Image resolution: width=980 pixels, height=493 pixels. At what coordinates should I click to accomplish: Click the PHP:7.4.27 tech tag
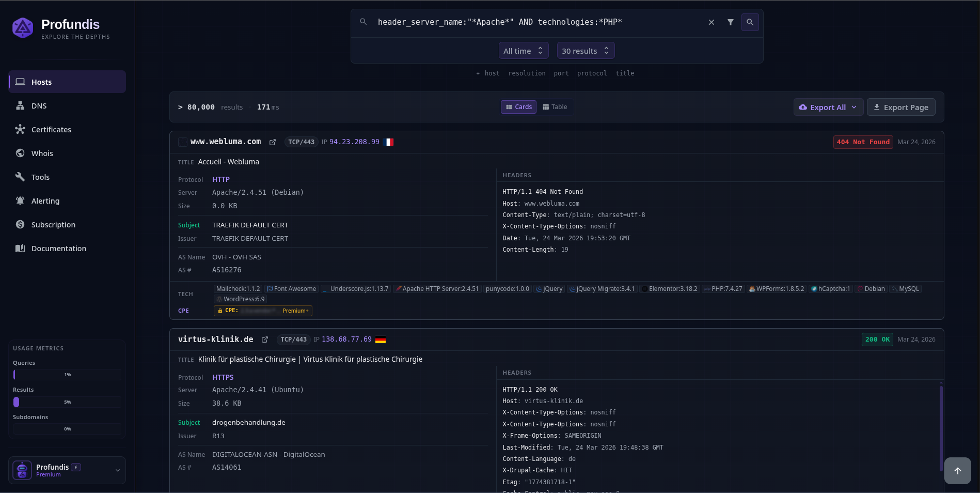tap(723, 289)
